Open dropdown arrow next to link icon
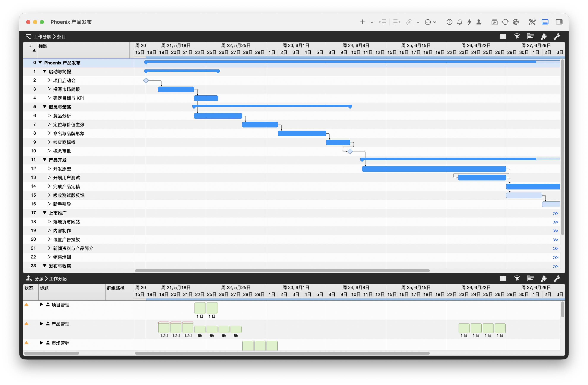Screen dimensions: 588x385 click(x=418, y=22)
